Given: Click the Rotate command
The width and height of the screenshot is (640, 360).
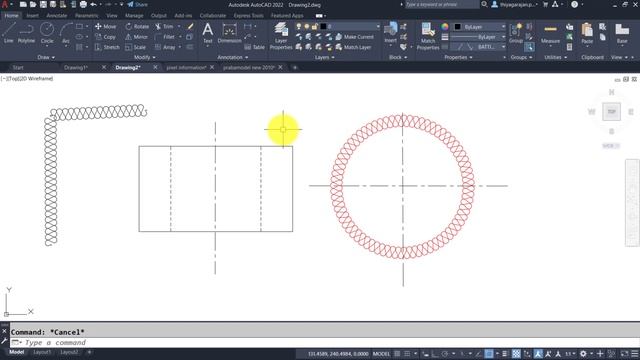Looking at the screenshot, I should tap(137, 27).
